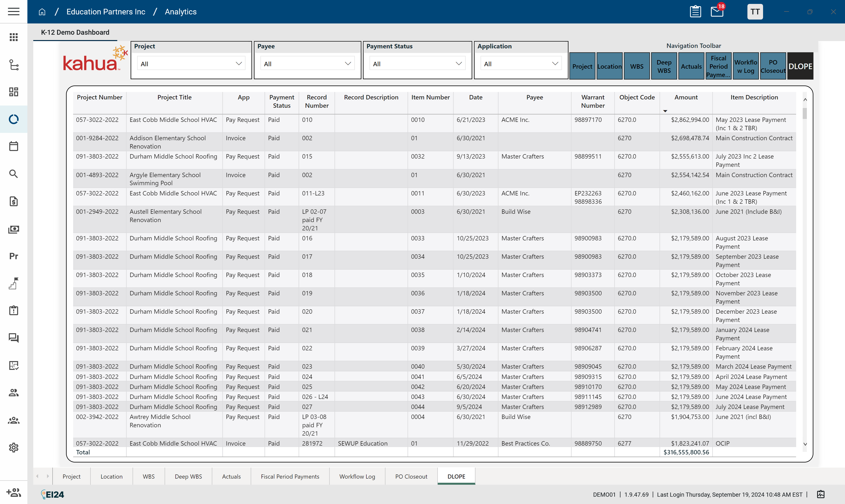
Task: Open the apps grid icon in sidebar
Action: point(14,37)
